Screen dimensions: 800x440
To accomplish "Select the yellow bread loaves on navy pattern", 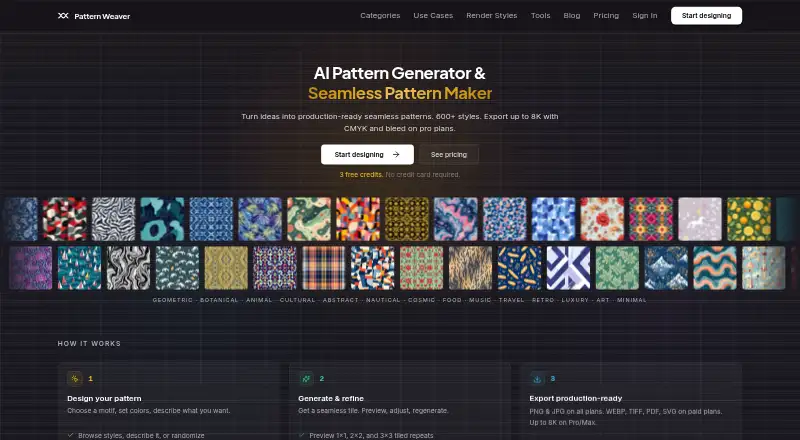I will click(x=519, y=268).
